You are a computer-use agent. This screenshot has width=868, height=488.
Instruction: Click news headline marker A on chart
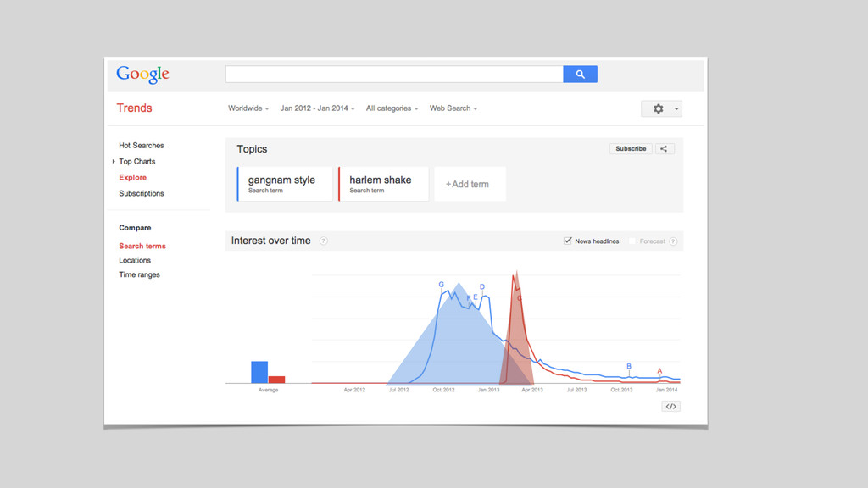(x=659, y=371)
